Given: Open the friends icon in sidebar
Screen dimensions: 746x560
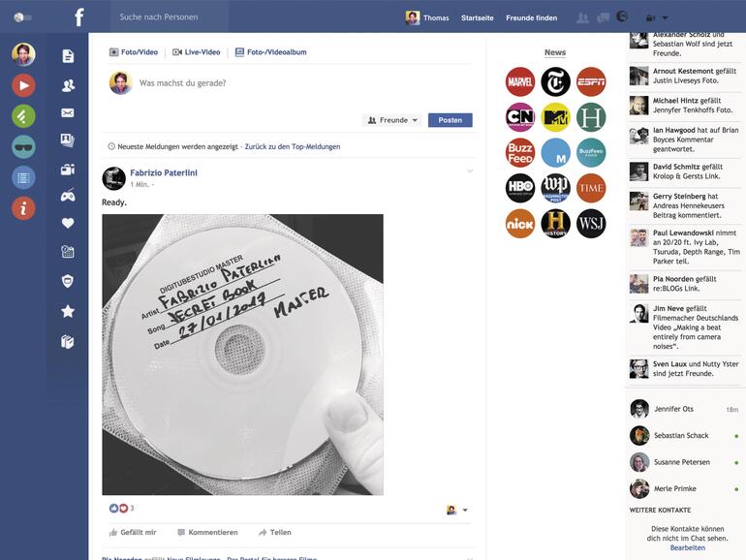Looking at the screenshot, I should point(68,85).
